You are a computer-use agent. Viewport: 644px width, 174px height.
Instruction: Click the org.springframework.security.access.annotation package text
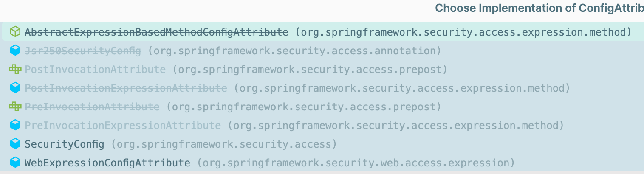[x=294, y=51]
